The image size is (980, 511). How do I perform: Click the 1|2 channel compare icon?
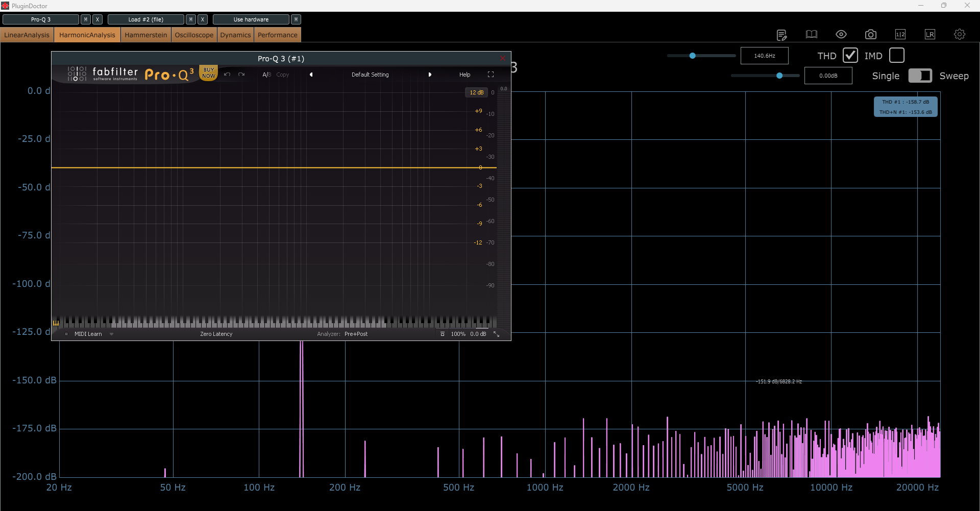coord(900,34)
